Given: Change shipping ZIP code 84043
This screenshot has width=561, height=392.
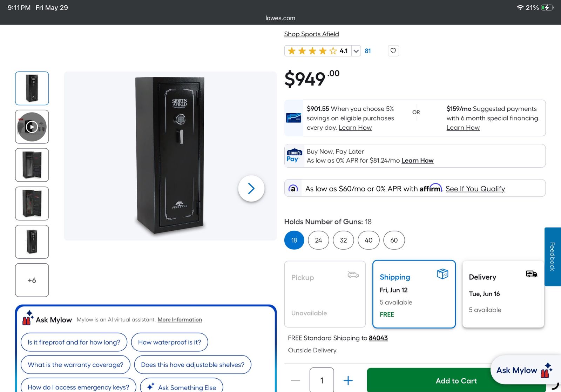Looking at the screenshot, I should [x=378, y=338].
